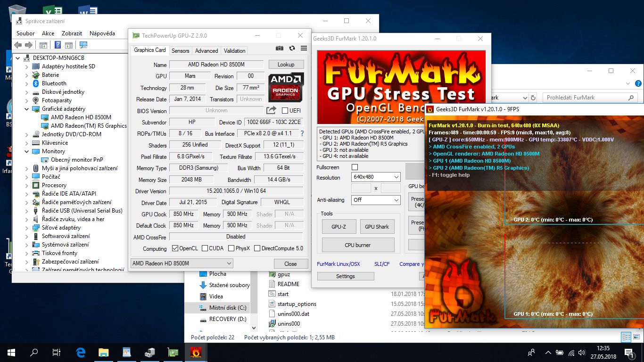Expand the Bluetooth node
The width and height of the screenshot is (644, 362).
click(x=27, y=83)
